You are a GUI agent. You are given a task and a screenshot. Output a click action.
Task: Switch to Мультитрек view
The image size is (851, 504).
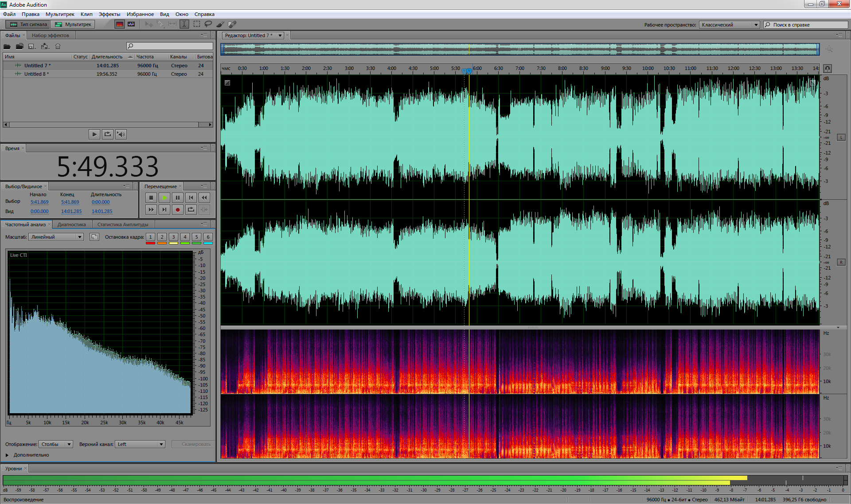74,24
